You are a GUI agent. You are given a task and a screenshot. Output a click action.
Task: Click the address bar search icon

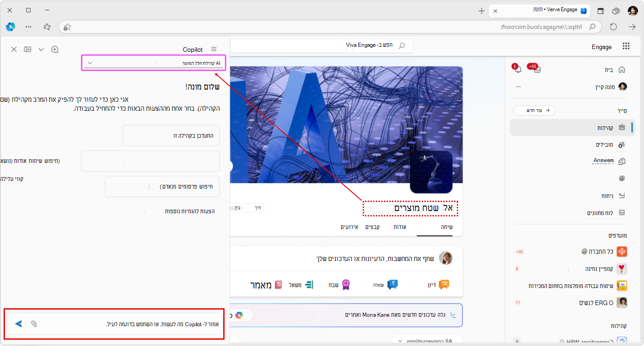[593, 27]
